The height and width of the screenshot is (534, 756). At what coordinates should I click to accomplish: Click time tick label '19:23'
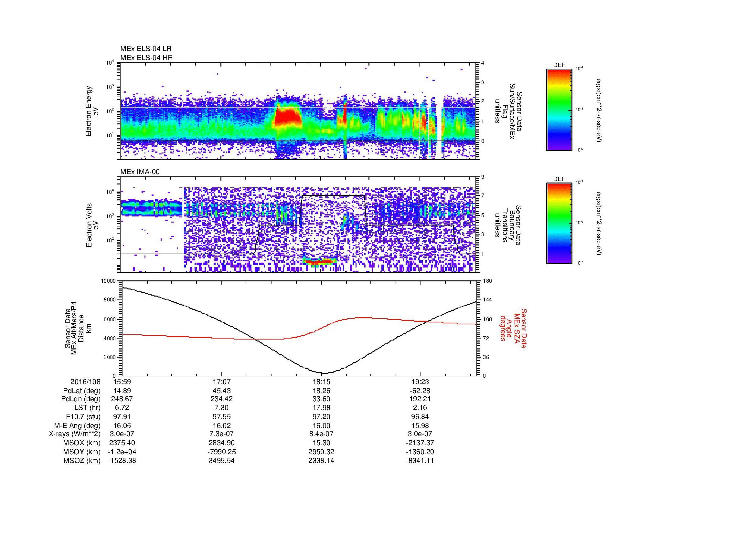[420, 382]
